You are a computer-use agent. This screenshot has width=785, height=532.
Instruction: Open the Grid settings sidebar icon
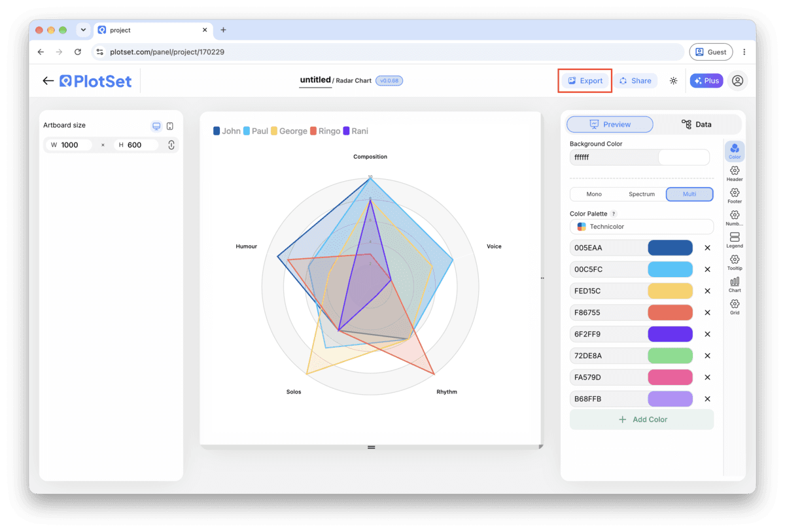click(x=735, y=307)
